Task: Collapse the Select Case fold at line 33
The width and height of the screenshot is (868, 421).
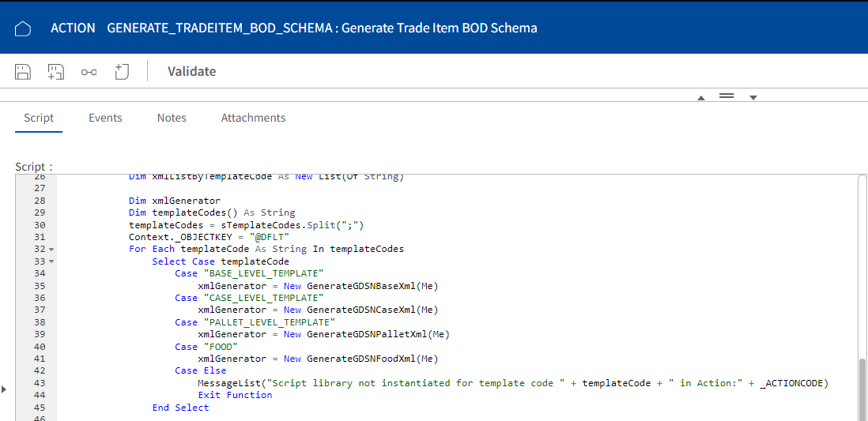Action: [51, 261]
